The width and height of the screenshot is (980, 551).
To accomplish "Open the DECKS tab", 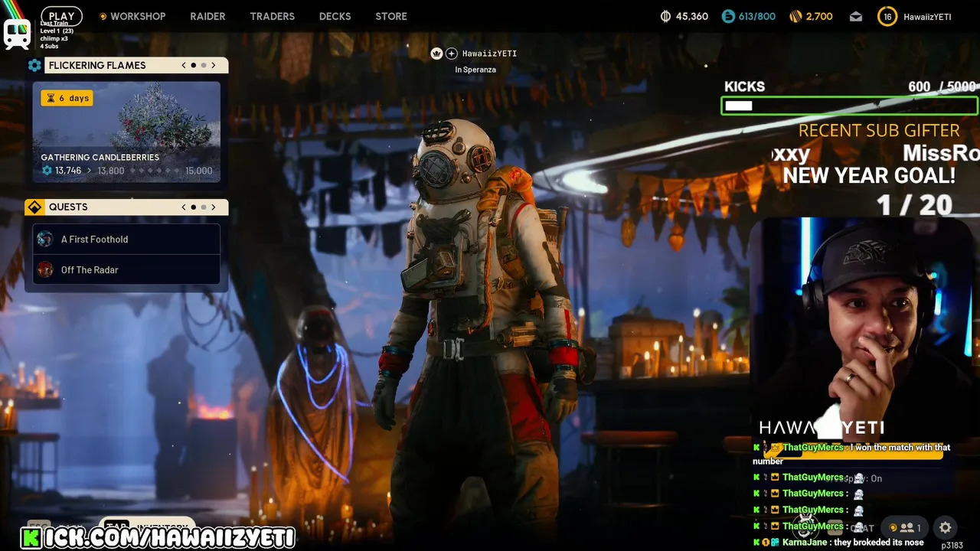I will point(335,16).
